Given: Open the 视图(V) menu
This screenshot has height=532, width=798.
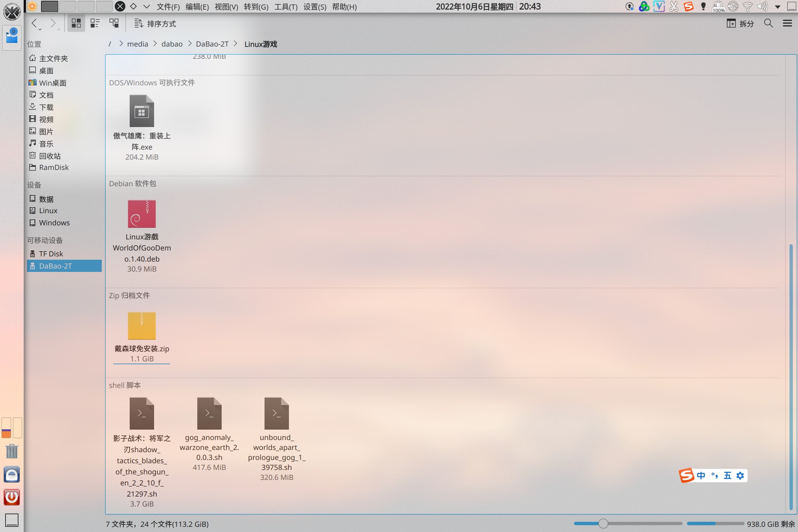Looking at the screenshot, I should [226, 7].
